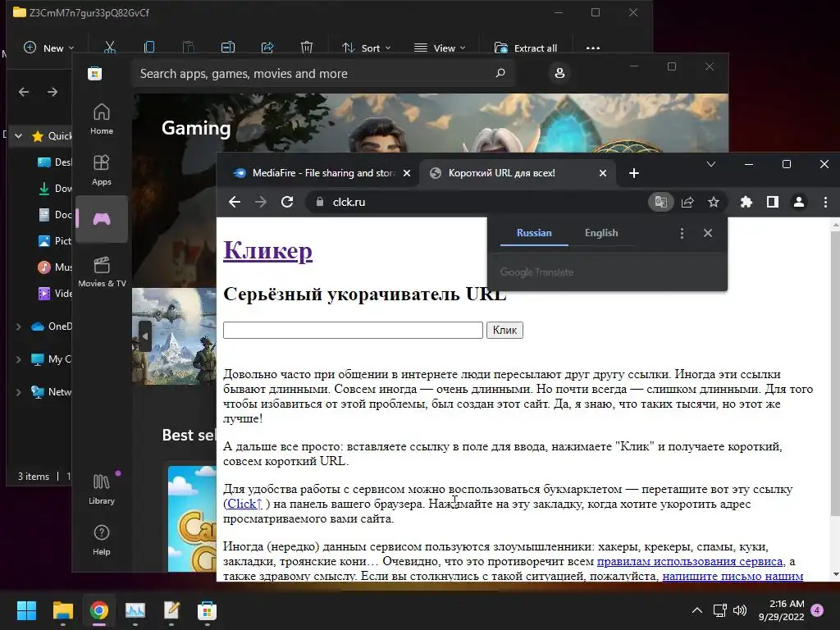The height and width of the screenshot is (630, 840).
Task: Click the Google Translate icon in address bar
Action: [x=660, y=202]
